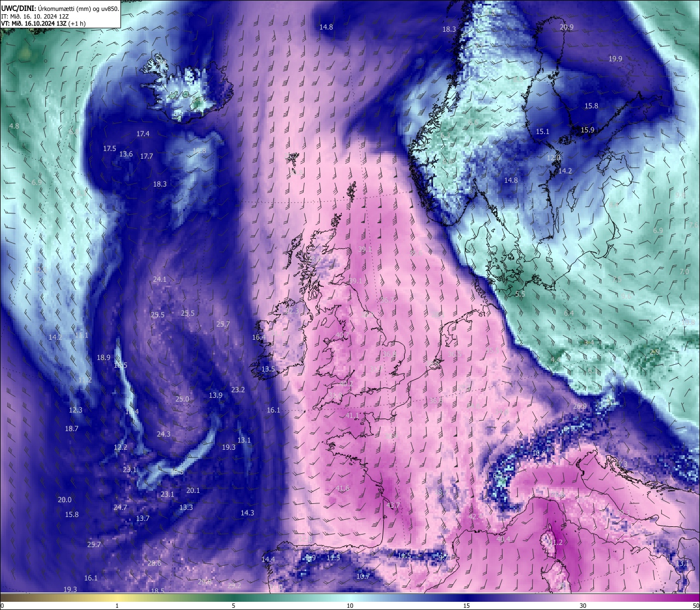The height and width of the screenshot is (610, 700).
Task: Click the 18.9 value label
Action: (103, 357)
